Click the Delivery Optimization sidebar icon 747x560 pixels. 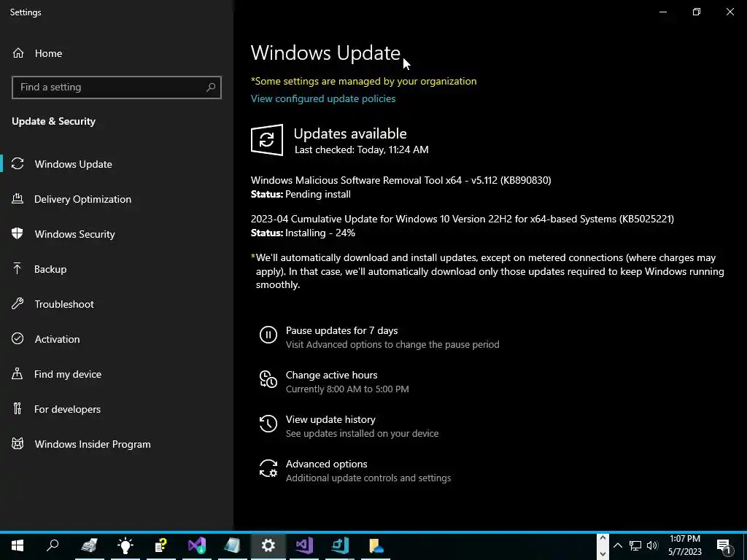[18, 199]
